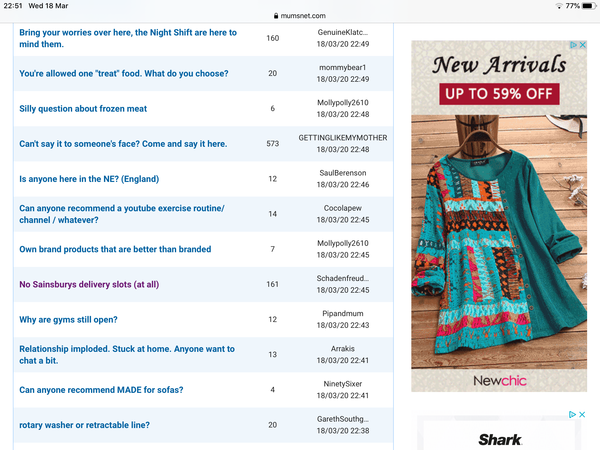Screen dimensions: 600x450
Task: Tap the mumsnet.com address bar
Action: [x=300, y=16]
